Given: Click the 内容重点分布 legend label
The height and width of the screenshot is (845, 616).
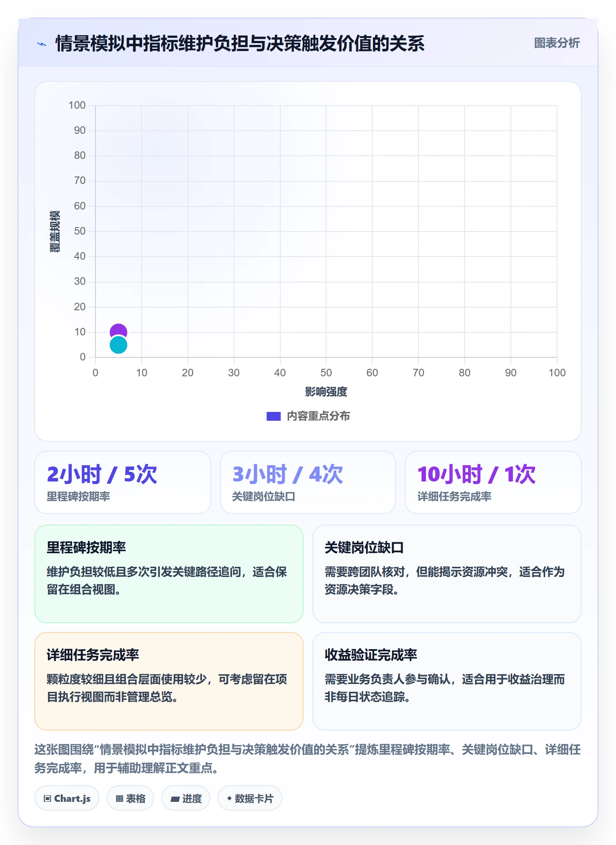Looking at the screenshot, I should [318, 416].
